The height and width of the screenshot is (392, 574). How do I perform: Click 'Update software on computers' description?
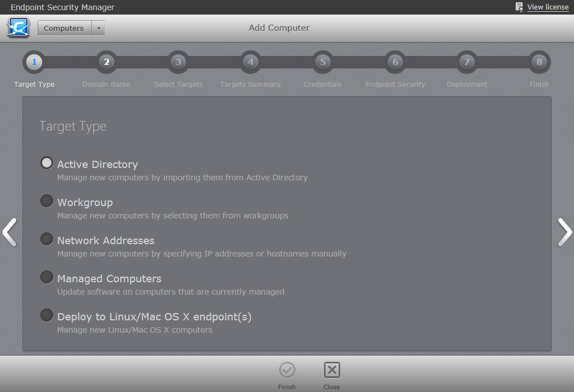[170, 291]
